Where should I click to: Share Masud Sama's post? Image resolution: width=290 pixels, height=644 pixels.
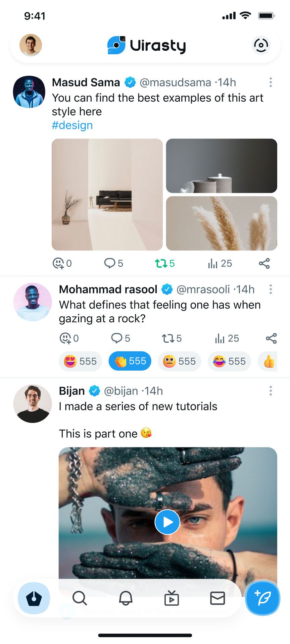coord(264,263)
